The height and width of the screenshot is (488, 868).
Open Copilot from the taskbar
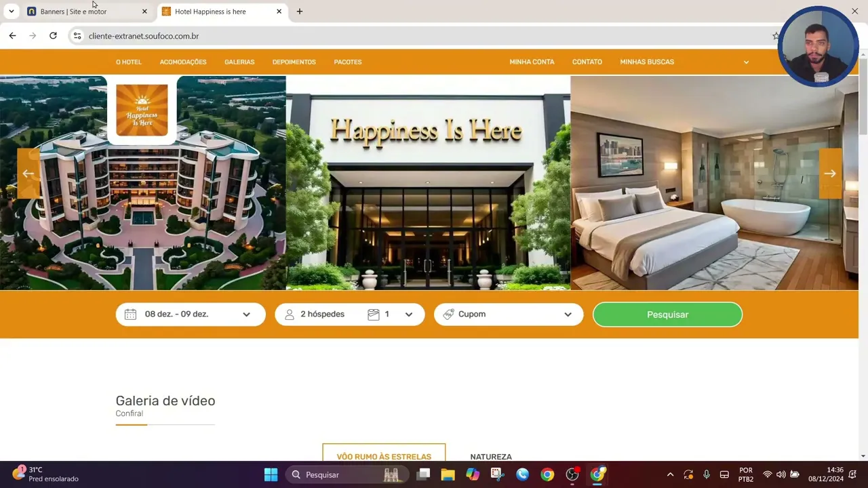coord(473,474)
